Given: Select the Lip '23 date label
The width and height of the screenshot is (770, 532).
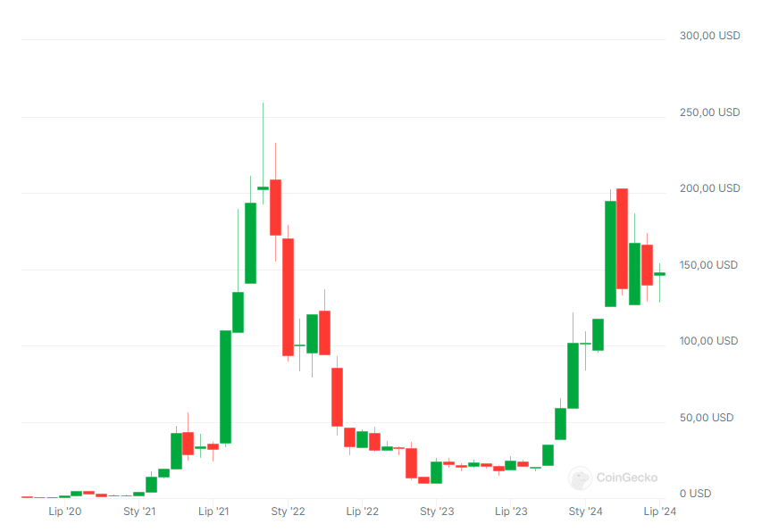Looking at the screenshot, I should pos(511,511).
